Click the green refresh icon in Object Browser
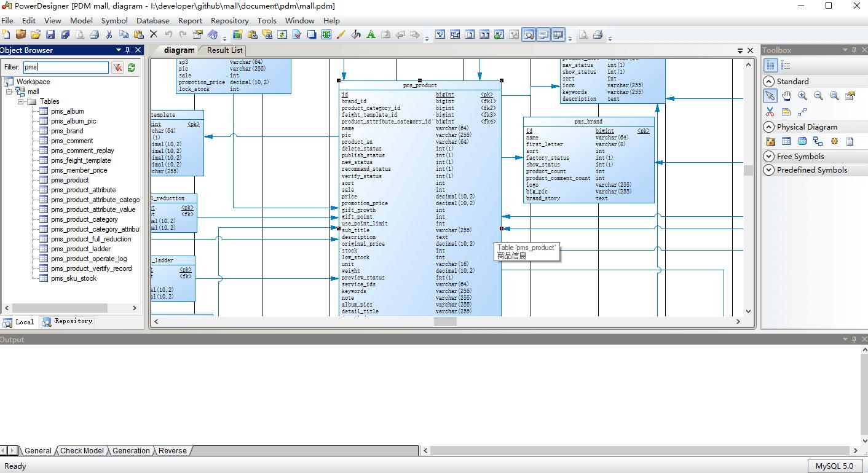Image resolution: width=868 pixels, height=473 pixels. coord(131,68)
